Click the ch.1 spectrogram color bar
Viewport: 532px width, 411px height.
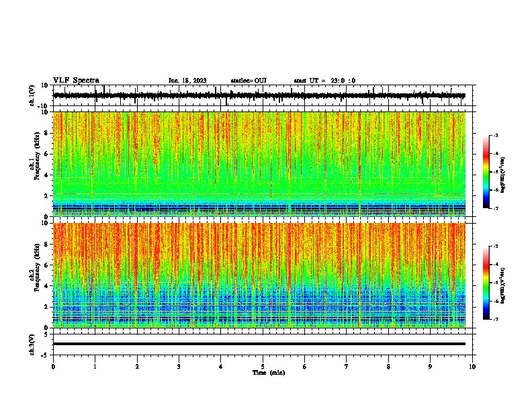coord(486,172)
